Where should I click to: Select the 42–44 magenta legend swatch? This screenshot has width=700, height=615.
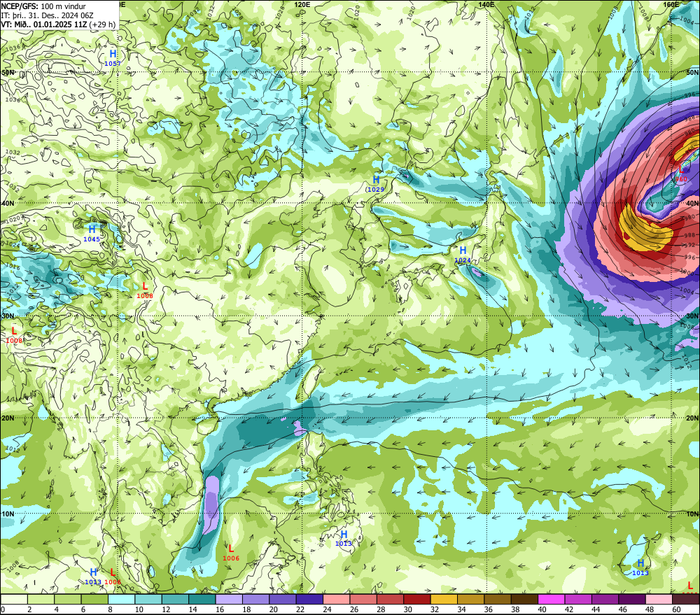click(x=578, y=599)
